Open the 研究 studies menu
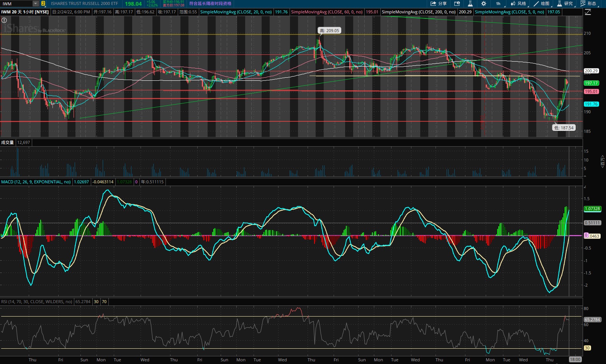 click(565, 3)
